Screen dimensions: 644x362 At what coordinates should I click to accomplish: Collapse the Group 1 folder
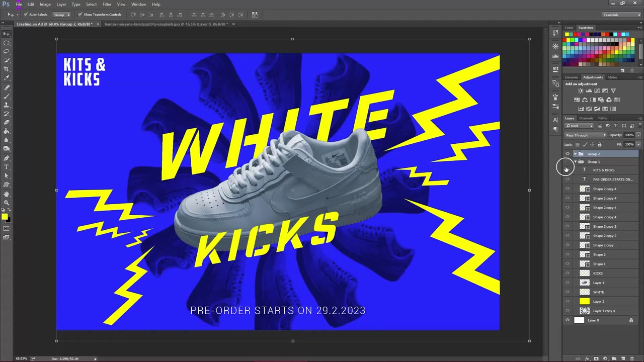click(575, 162)
